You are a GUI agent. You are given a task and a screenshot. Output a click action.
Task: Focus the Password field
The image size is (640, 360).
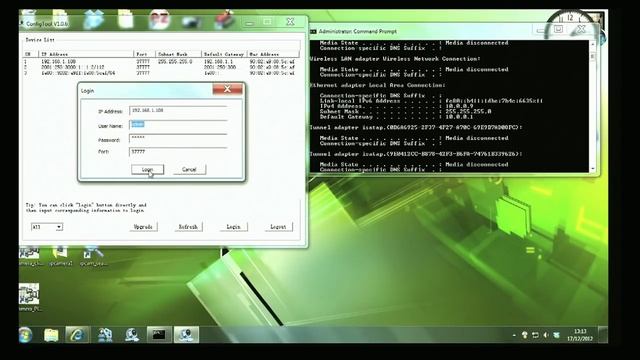click(178, 138)
